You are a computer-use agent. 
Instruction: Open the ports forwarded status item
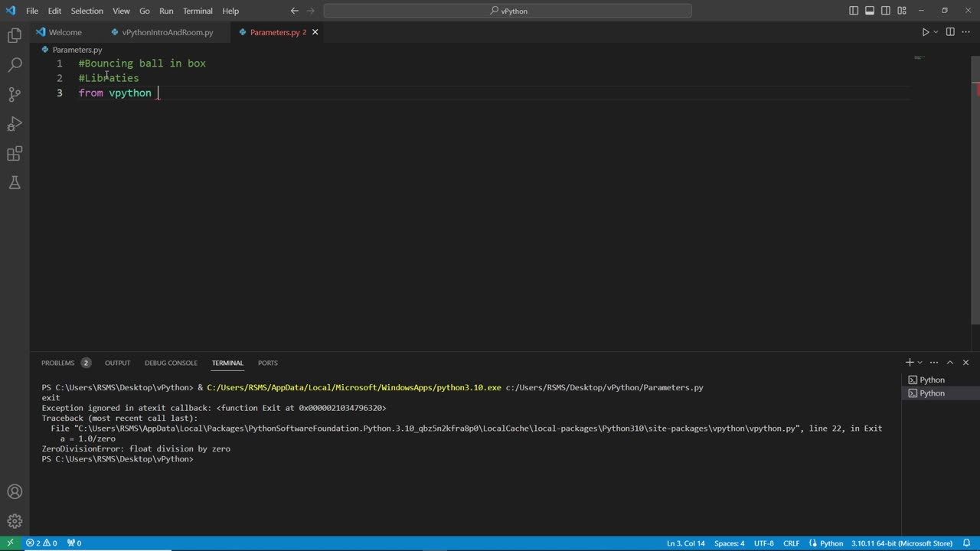[74, 543]
